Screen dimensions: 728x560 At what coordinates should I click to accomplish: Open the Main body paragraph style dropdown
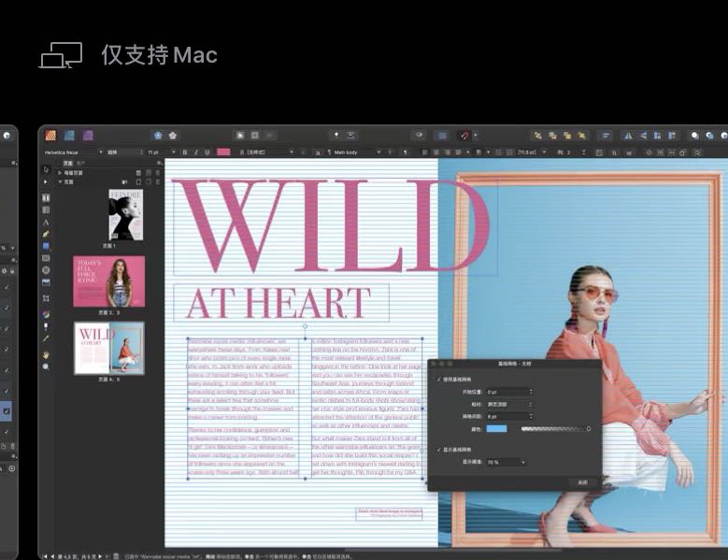356,152
